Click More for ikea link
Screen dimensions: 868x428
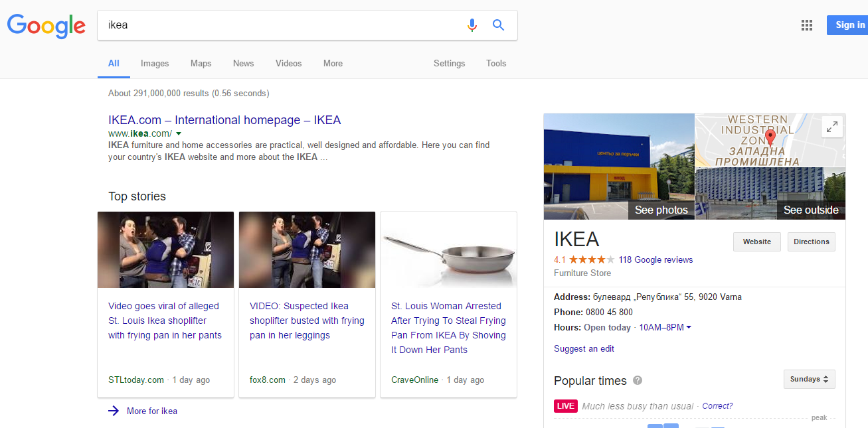click(x=152, y=411)
